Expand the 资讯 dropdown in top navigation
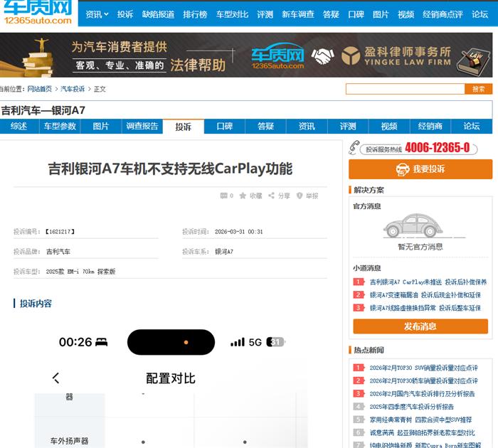498x448 pixels. click(x=97, y=14)
